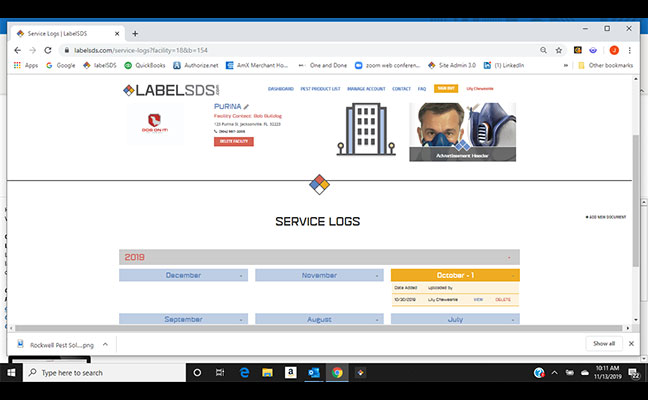Expand the September month panel

183,319
